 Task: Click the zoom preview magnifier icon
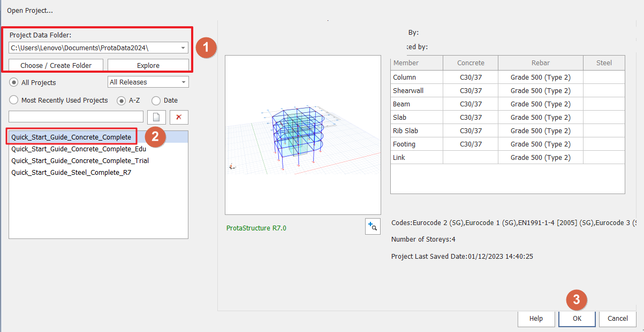point(372,227)
